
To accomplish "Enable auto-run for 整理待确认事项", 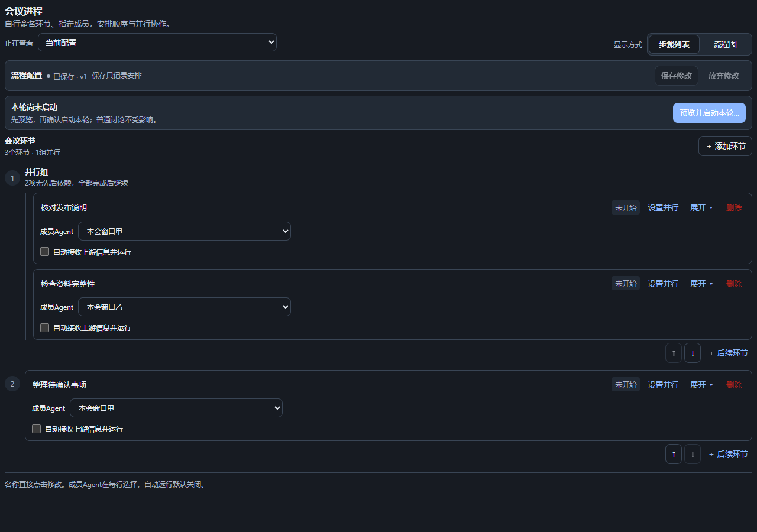I will (x=36, y=429).
